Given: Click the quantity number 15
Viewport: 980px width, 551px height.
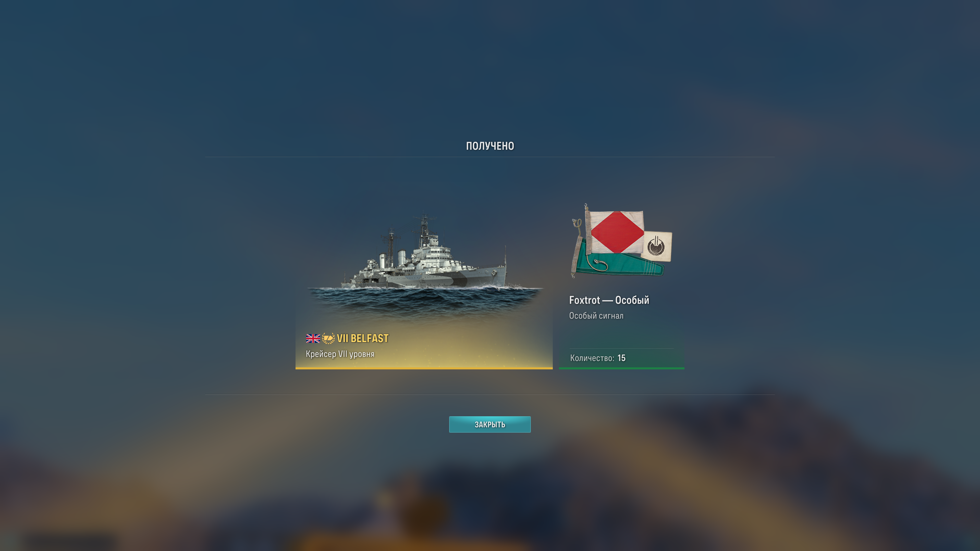Looking at the screenshot, I should (x=621, y=358).
